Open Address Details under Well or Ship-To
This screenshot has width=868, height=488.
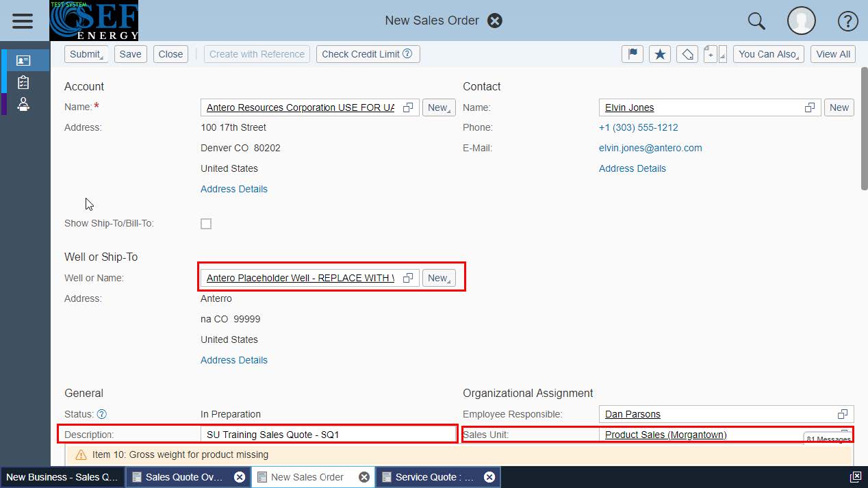coord(234,360)
